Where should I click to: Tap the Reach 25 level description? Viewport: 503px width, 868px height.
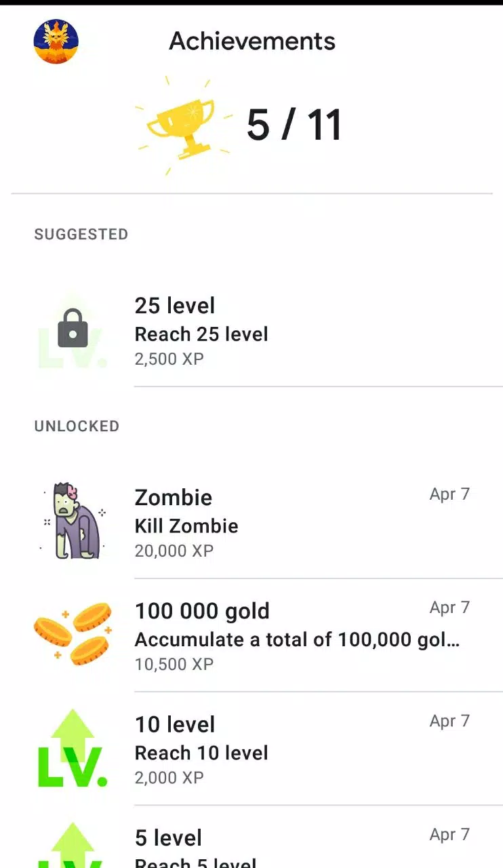[x=201, y=334]
